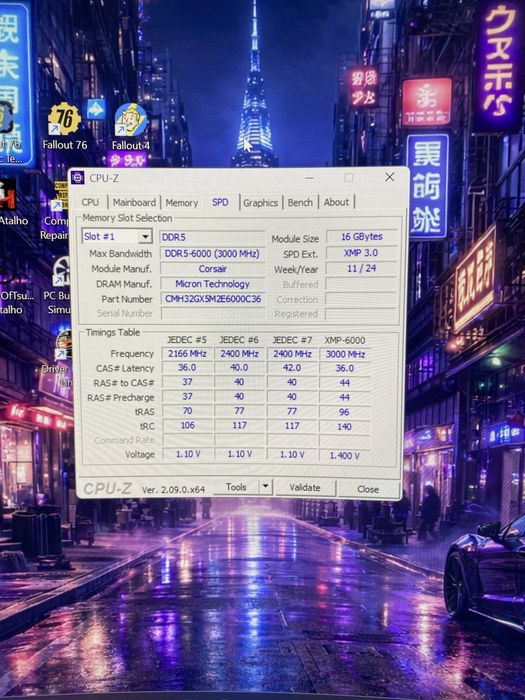Viewport: 525px width, 700px height.
Task: Click the CPU-Z title bar app icon
Action: point(78,177)
